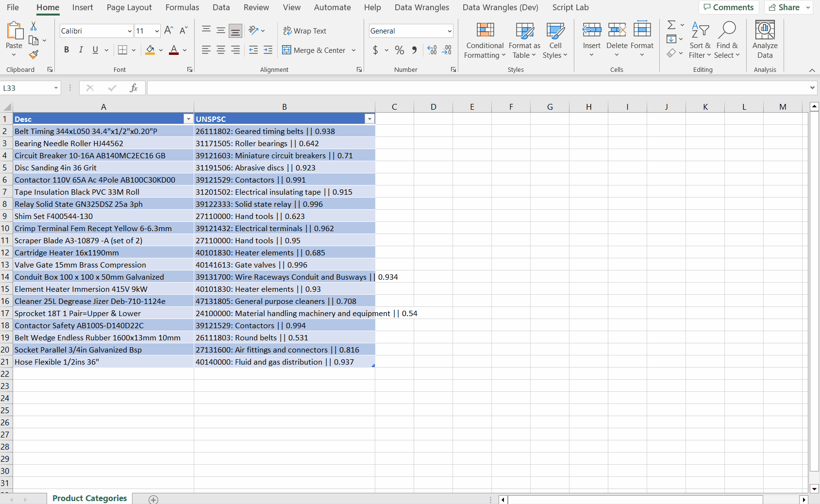Open Sort & Filter menu
820x504 pixels.
700,40
